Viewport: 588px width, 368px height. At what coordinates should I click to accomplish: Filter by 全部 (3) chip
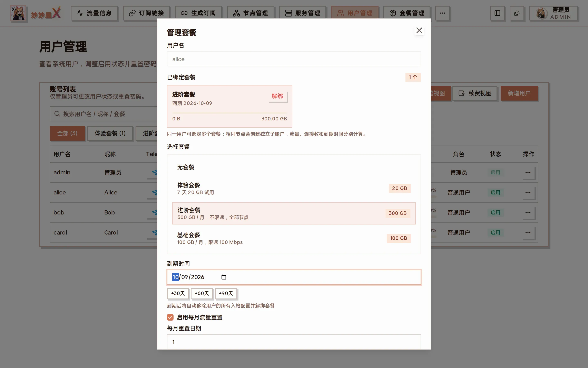pos(67,133)
